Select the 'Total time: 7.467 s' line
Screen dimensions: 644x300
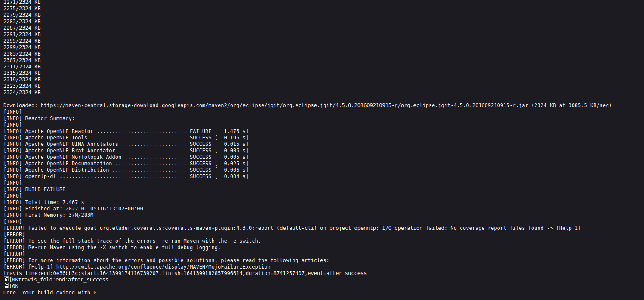point(44,202)
